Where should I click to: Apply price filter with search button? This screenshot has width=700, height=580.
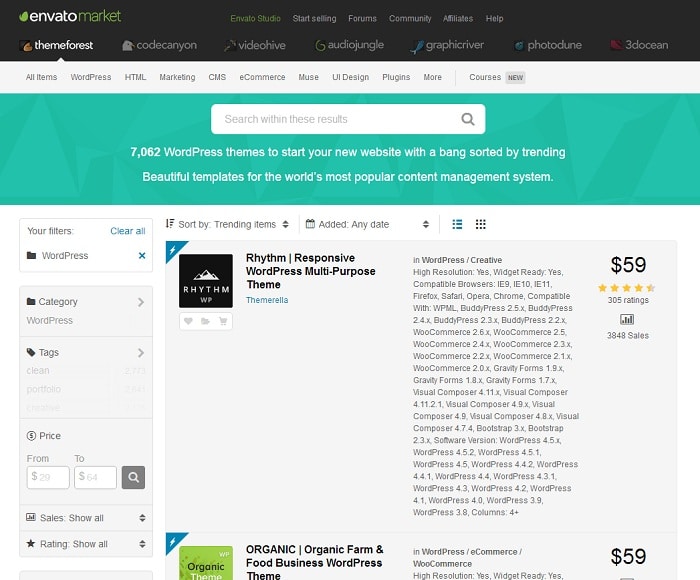pos(133,477)
